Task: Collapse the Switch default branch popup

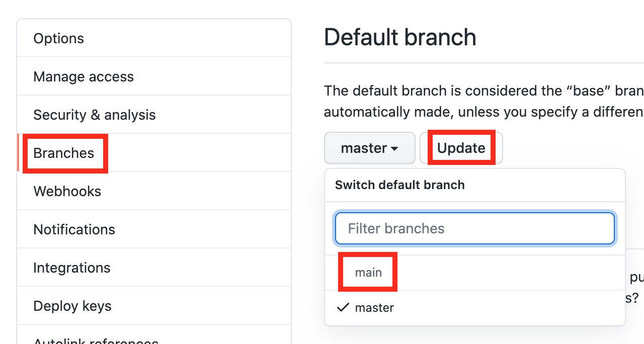Action: (x=370, y=148)
